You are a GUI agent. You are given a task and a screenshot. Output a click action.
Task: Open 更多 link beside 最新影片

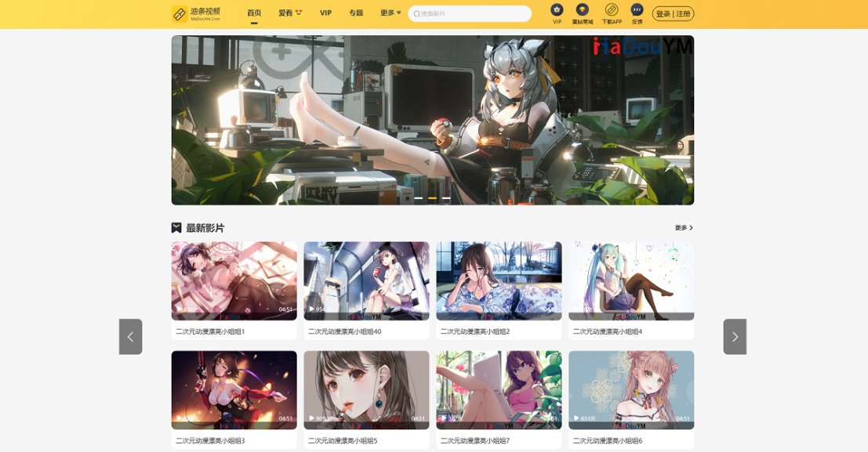click(x=684, y=228)
